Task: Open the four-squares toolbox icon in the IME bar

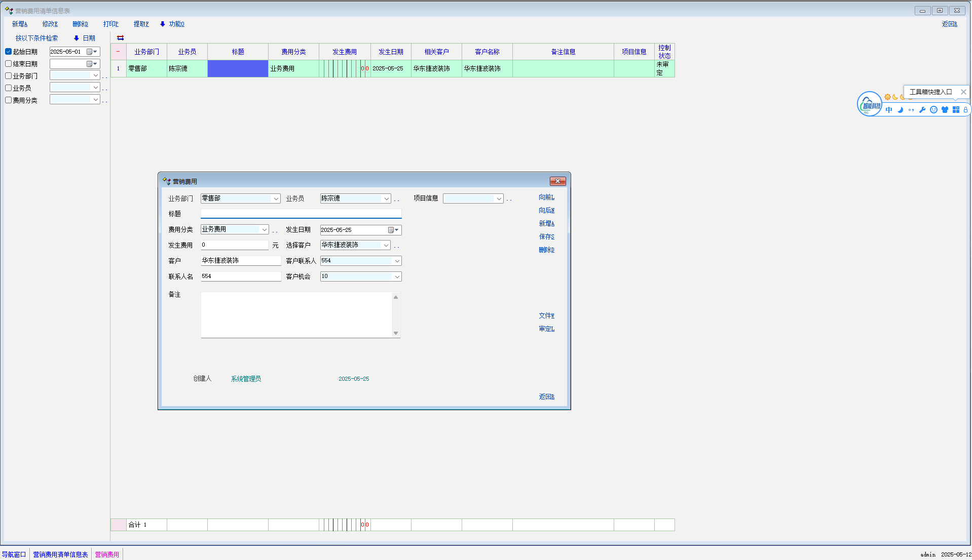Action: point(956,110)
